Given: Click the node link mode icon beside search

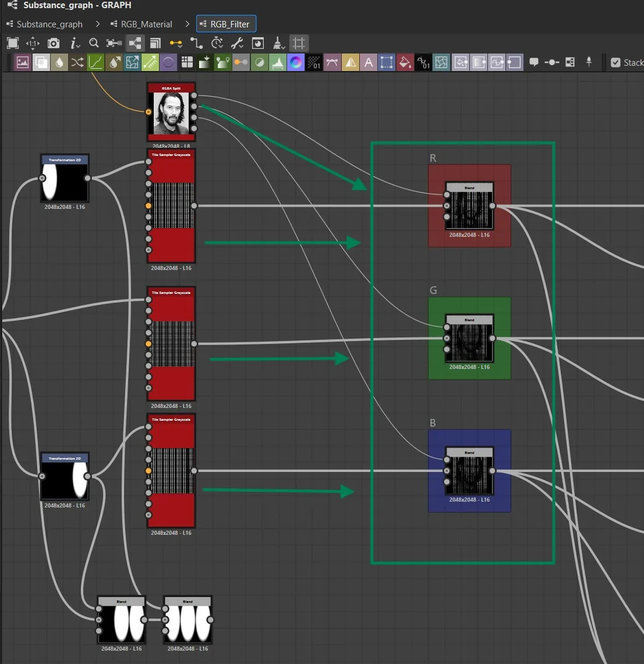Looking at the screenshot, I should click(114, 43).
